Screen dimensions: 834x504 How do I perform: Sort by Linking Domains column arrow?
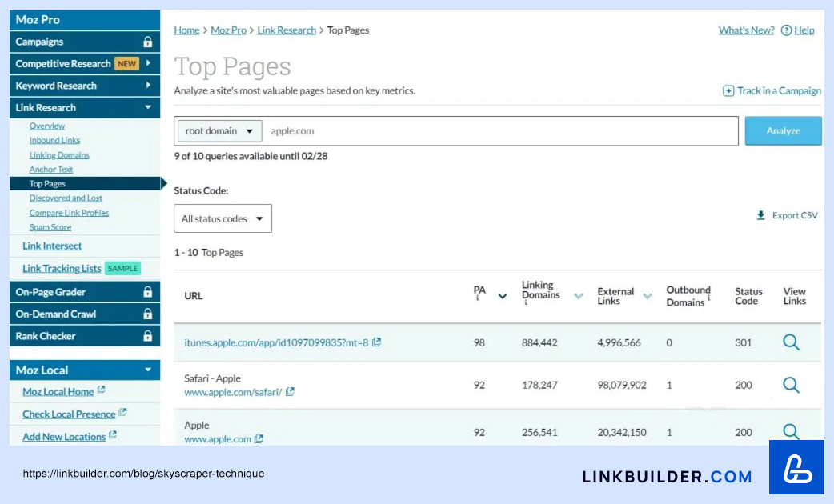click(x=579, y=296)
